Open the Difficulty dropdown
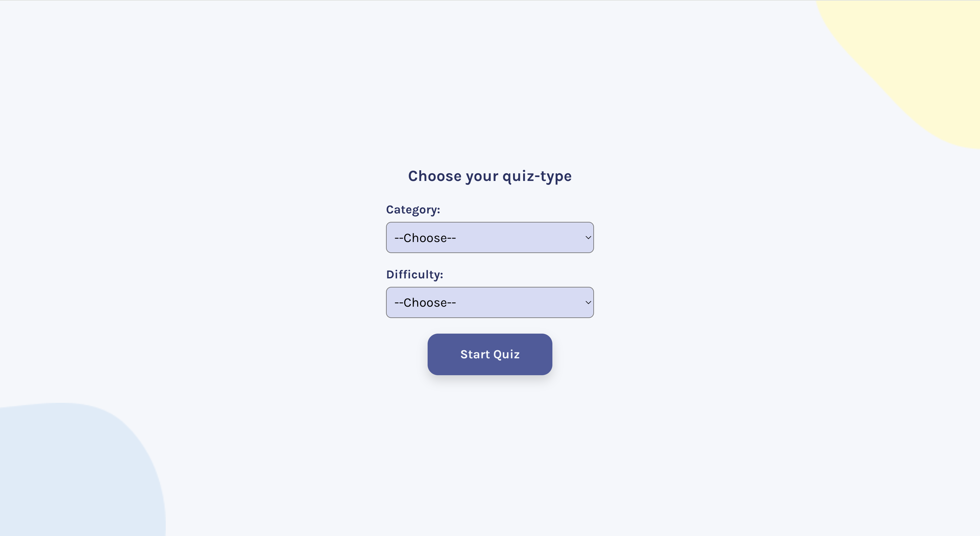The width and height of the screenshot is (980, 536). pos(490,302)
